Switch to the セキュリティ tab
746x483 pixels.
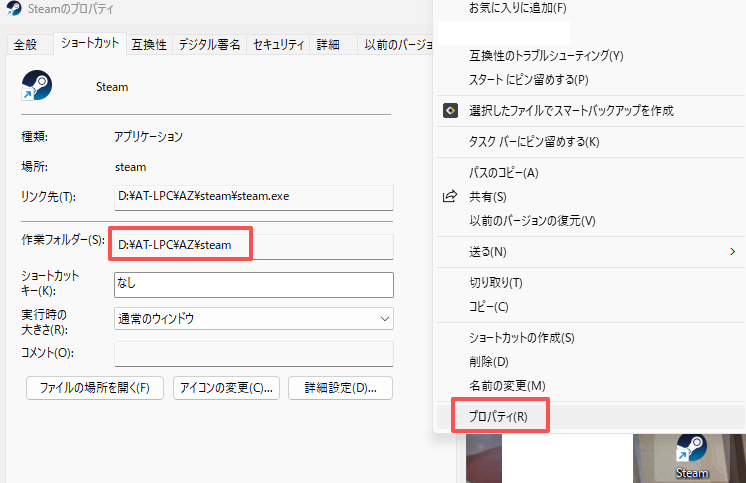(278, 45)
